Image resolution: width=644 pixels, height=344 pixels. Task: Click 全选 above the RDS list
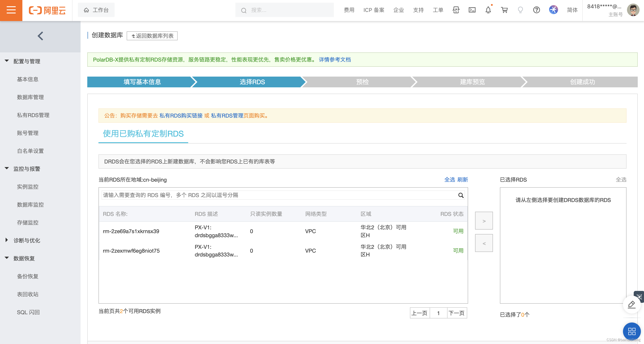click(x=450, y=180)
